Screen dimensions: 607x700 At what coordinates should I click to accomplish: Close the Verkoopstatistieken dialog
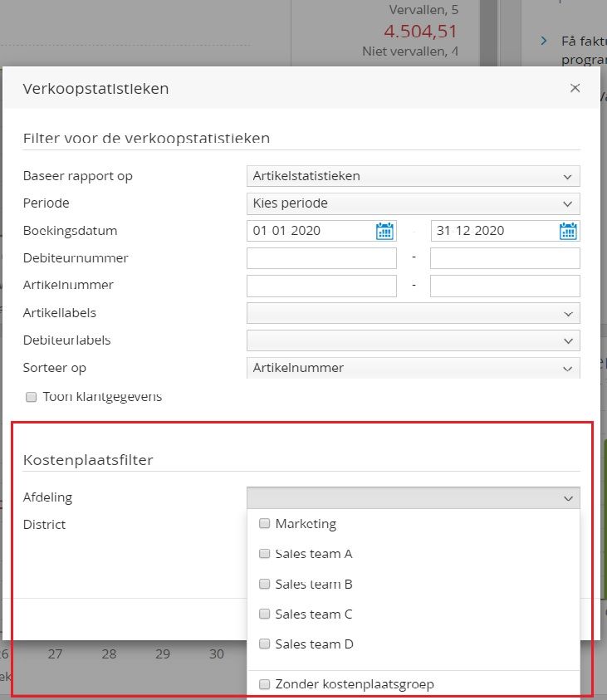pos(575,88)
